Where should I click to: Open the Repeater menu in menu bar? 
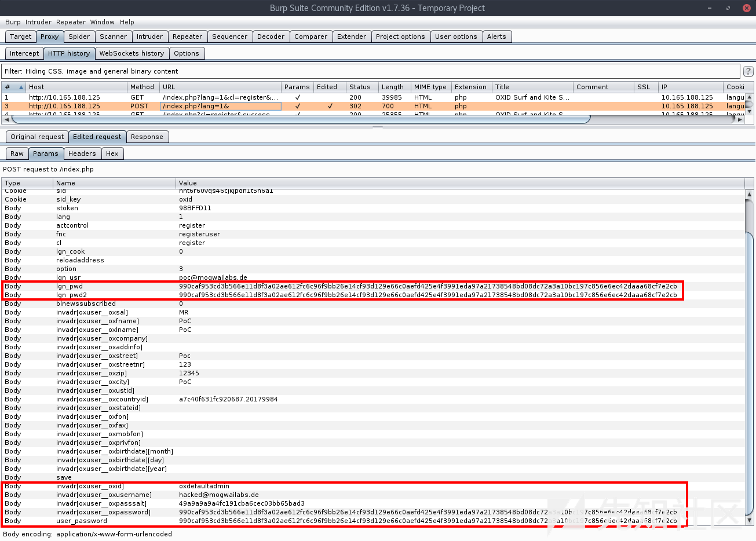(71, 22)
